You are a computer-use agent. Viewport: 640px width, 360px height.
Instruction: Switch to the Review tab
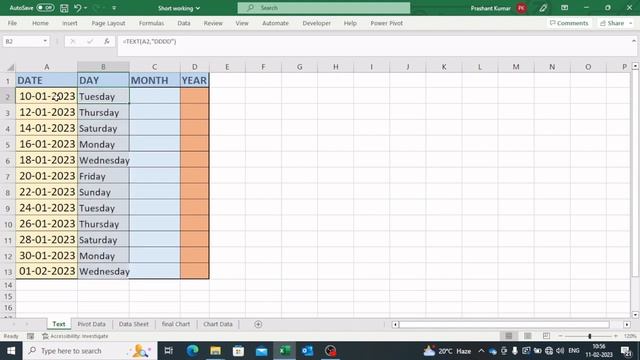tap(213, 23)
